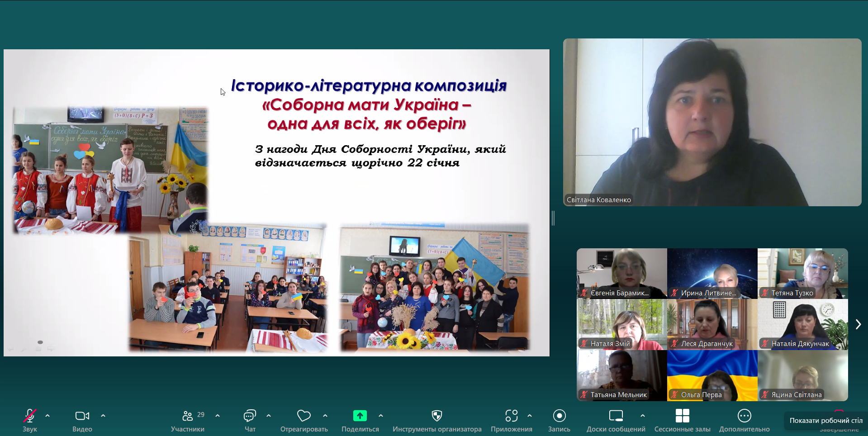
Task: Expand sharing options arrow next to Поделиться
Action: (x=381, y=415)
